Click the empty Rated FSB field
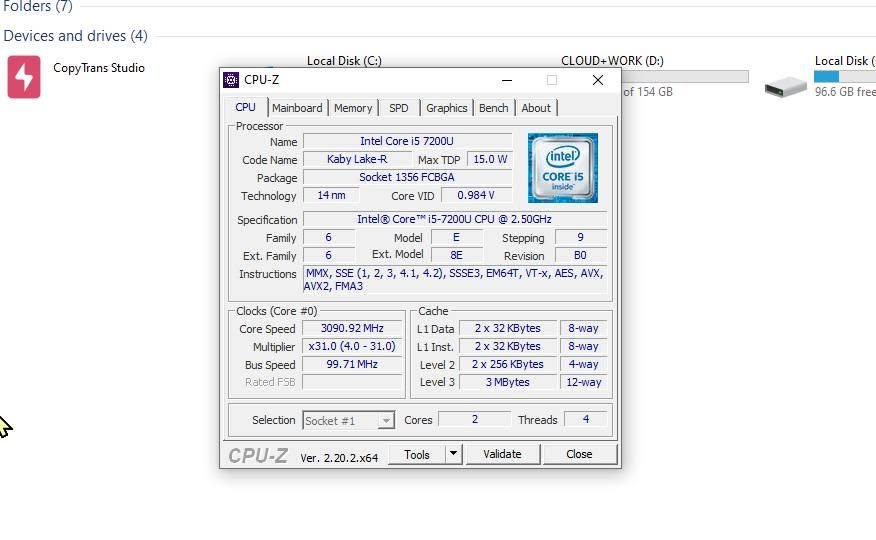Screen dimensions: 876x540 click(352, 382)
